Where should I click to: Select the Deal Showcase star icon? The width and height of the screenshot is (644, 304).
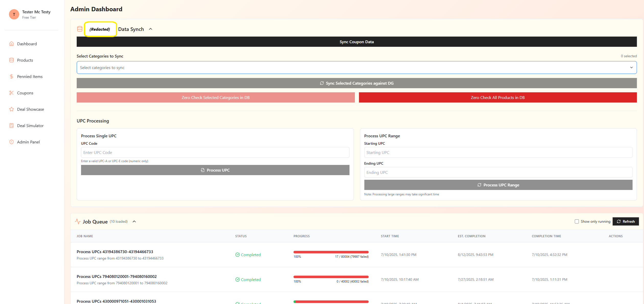[x=12, y=109]
